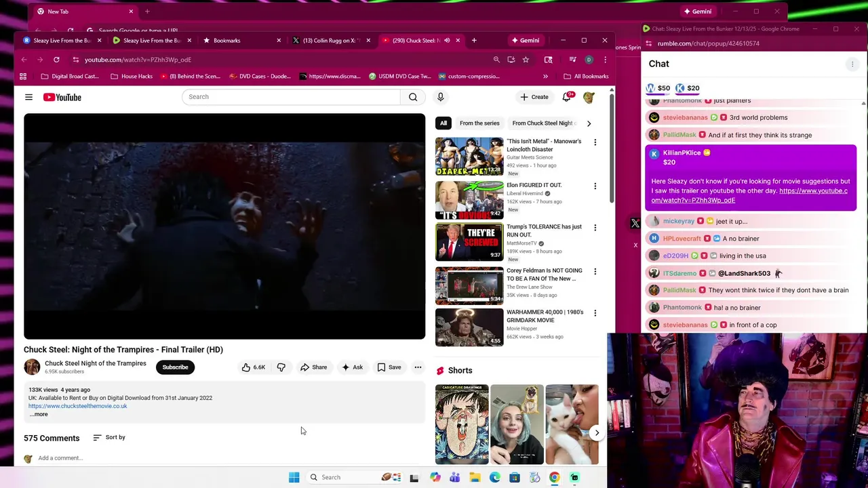Open more options for Elon FIGURED IT OUT video
This screenshot has width=868, height=488.
tap(595, 186)
